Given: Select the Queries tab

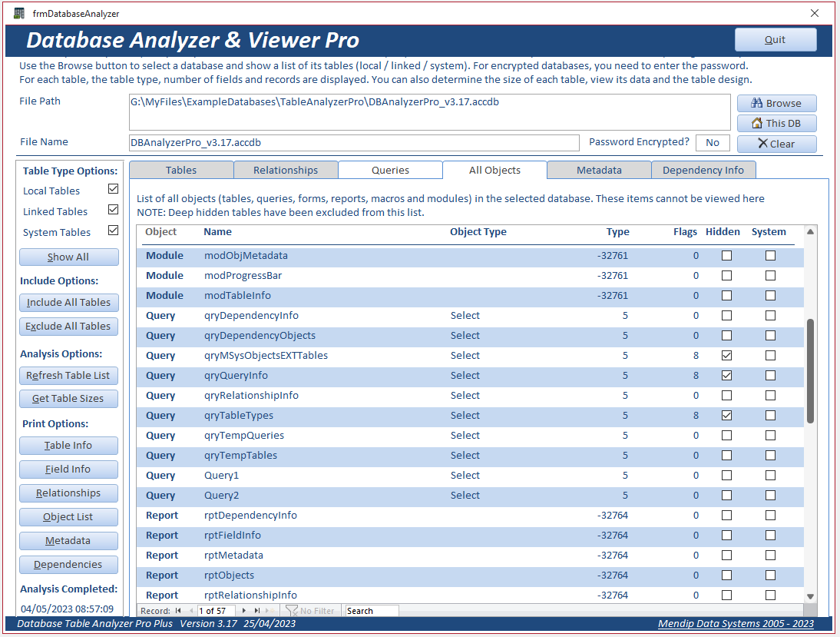Looking at the screenshot, I should coord(390,170).
